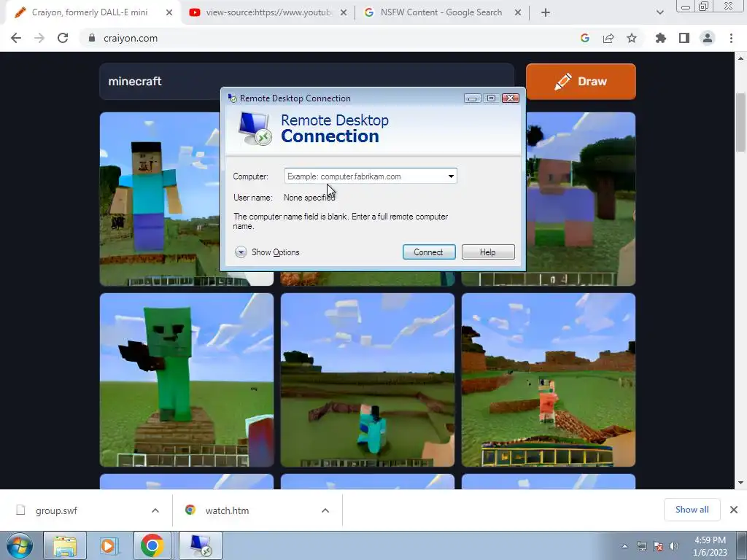Expand Show Options in Remote Desktop
Viewport: 747px width, 560px height.
click(x=267, y=252)
